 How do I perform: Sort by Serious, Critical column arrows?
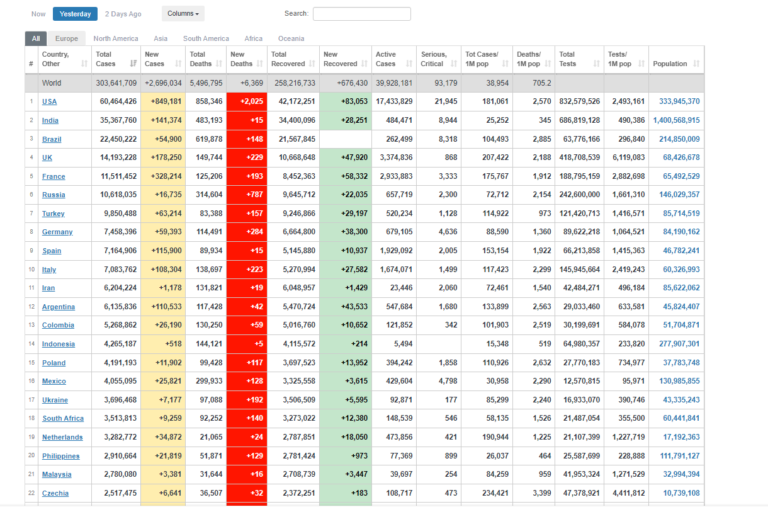(x=454, y=64)
